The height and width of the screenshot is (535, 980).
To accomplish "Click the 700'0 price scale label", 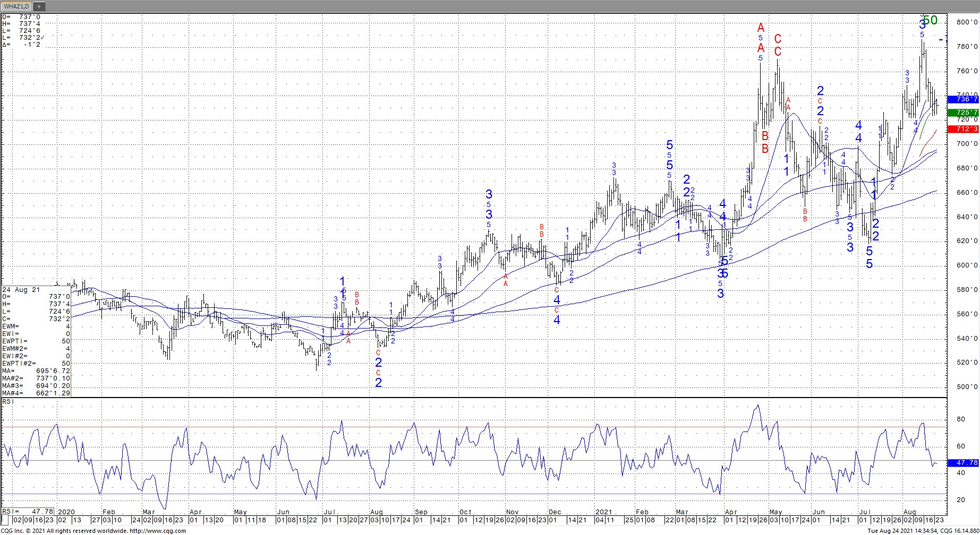I will click(967, 144).
